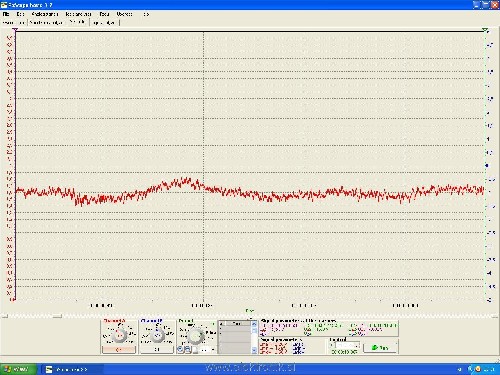Click the red Channel A voltage knob

point(119,336)
